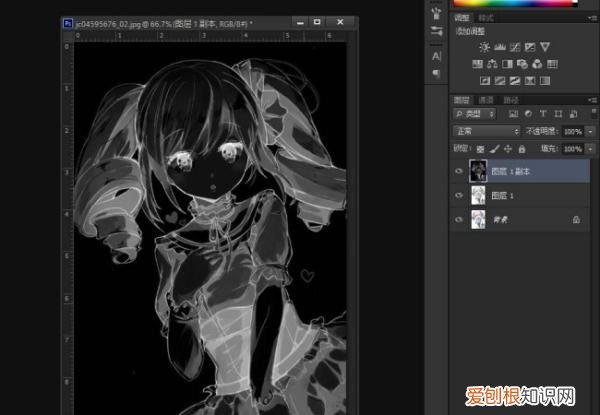Viewport: 600px width, 415px height.
Task: Click the 图层 1 副本 layer thumbnail
Action: coord(479,171)
